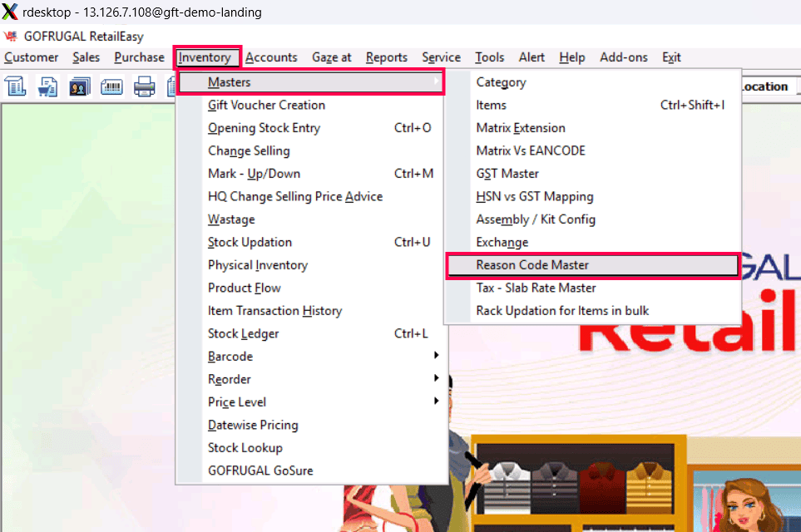Open HSN vs GST Mapping
The image size is (801, 532).
pos(593,196)
